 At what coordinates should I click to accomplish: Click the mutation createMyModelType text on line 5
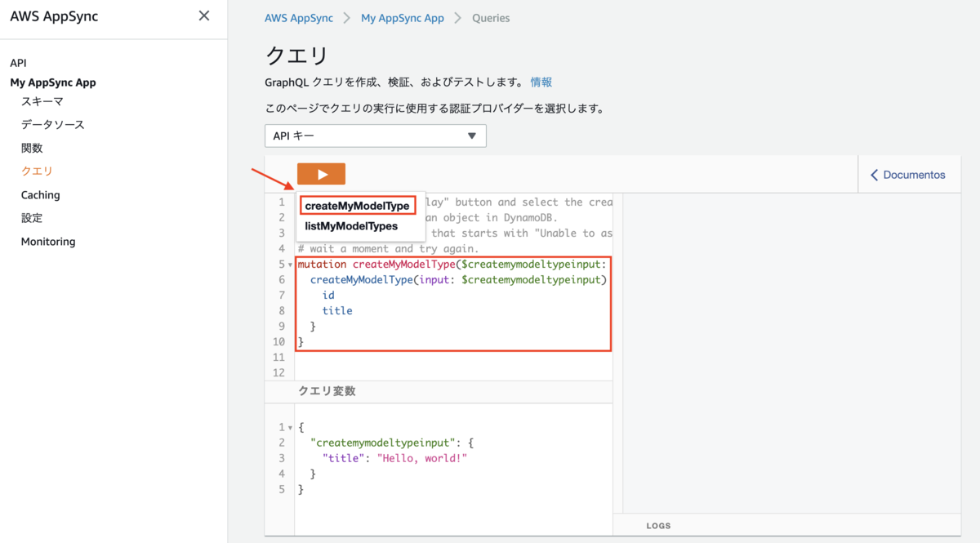pos(376,264)
